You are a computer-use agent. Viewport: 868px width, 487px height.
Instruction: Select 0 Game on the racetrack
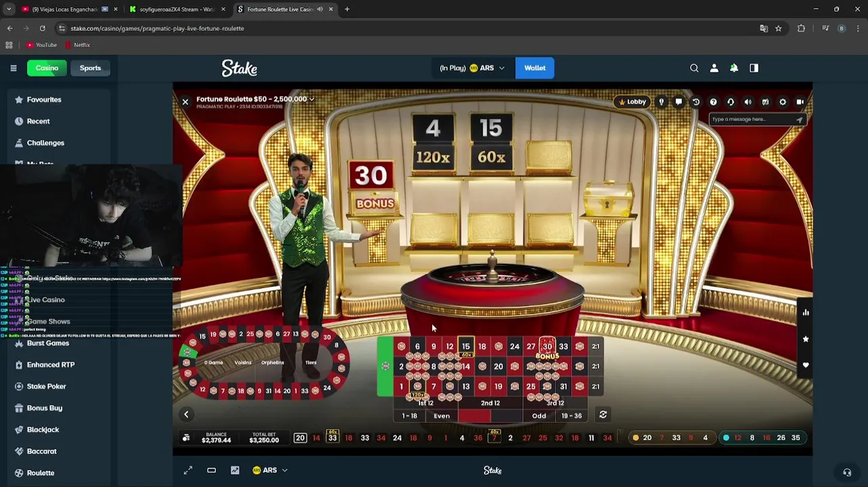214,363
